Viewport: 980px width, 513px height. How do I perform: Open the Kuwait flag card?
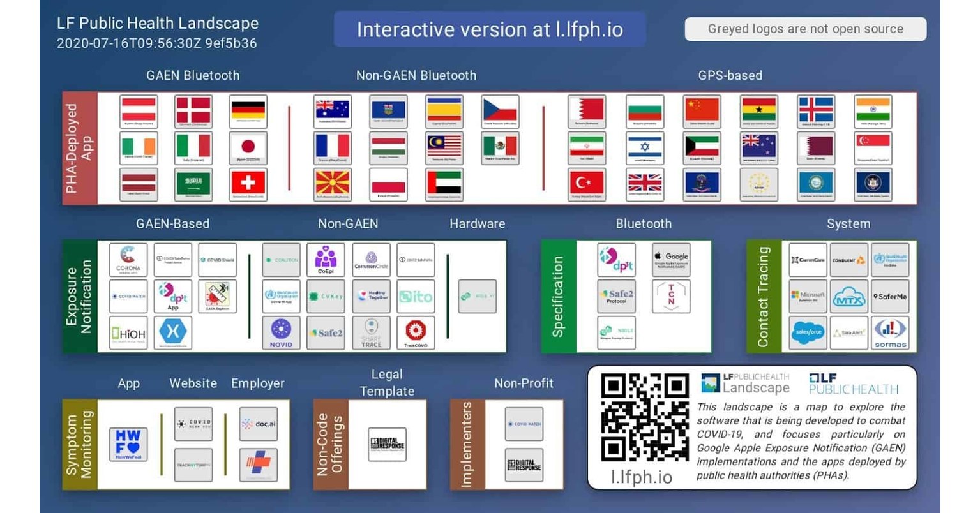coord(702,148)
